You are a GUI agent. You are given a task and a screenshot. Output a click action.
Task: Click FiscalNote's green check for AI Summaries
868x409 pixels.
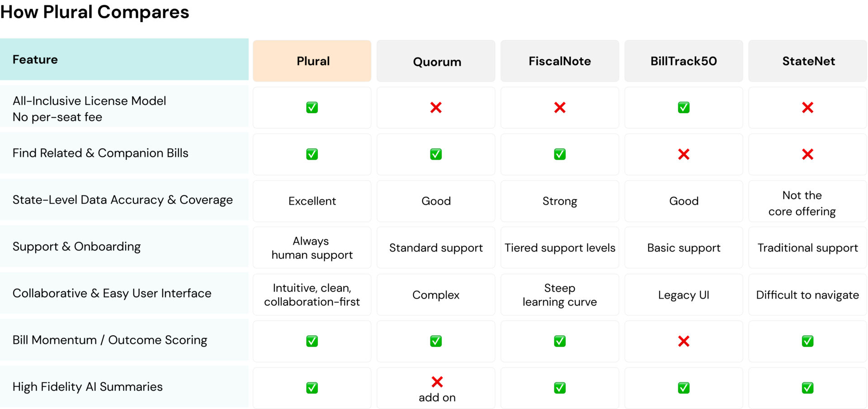560,388
